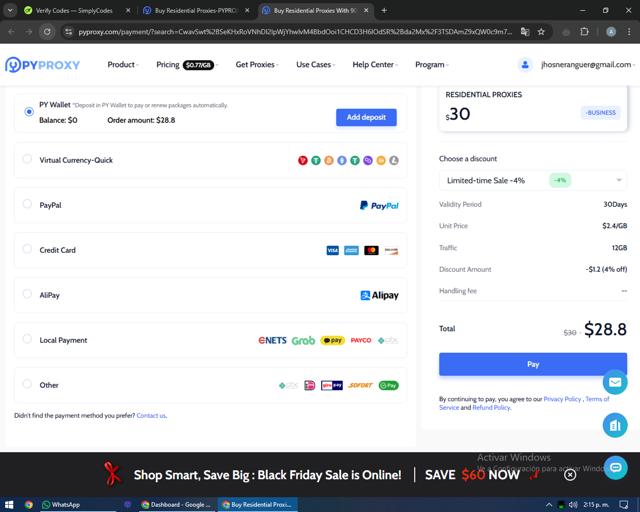The width and height of the screenshot is (640, 512).
Task: Switch to Verify Codes SimplyCodes tab
Action: [x=77, y=11]
